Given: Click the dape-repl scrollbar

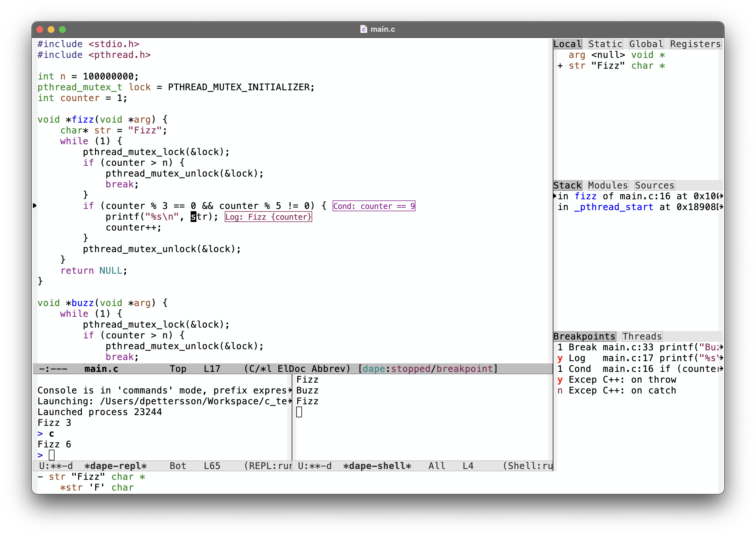Looking at the screenshot, I should click(290, 417).
